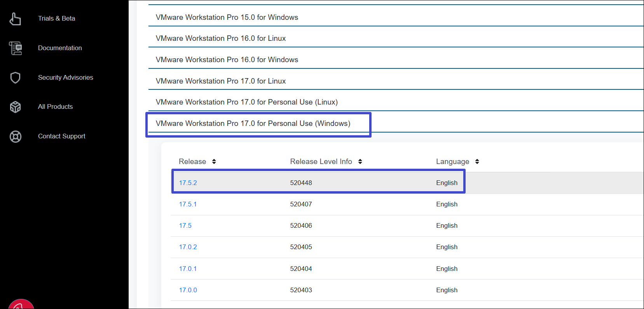
Task: Sort the table by Language column
Action: click(477, 162)
